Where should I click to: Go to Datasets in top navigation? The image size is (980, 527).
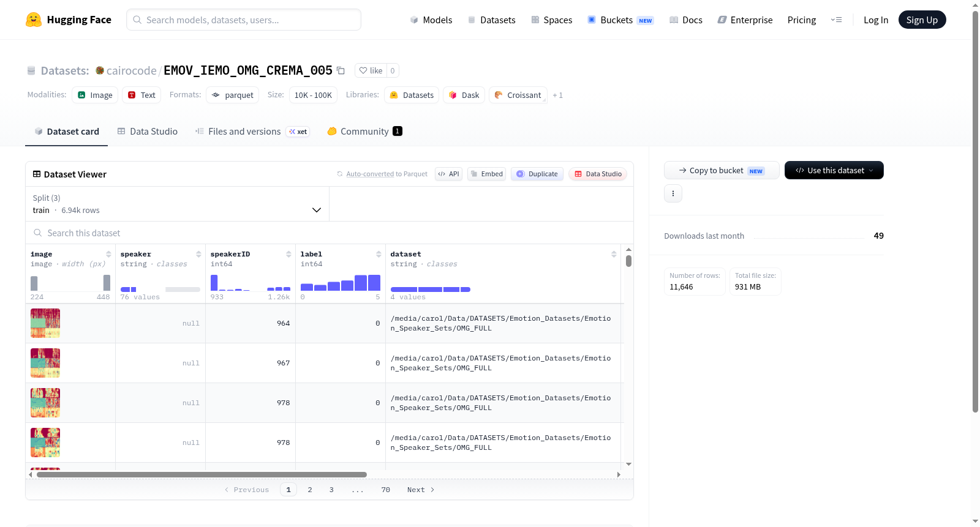coord(491,20)
